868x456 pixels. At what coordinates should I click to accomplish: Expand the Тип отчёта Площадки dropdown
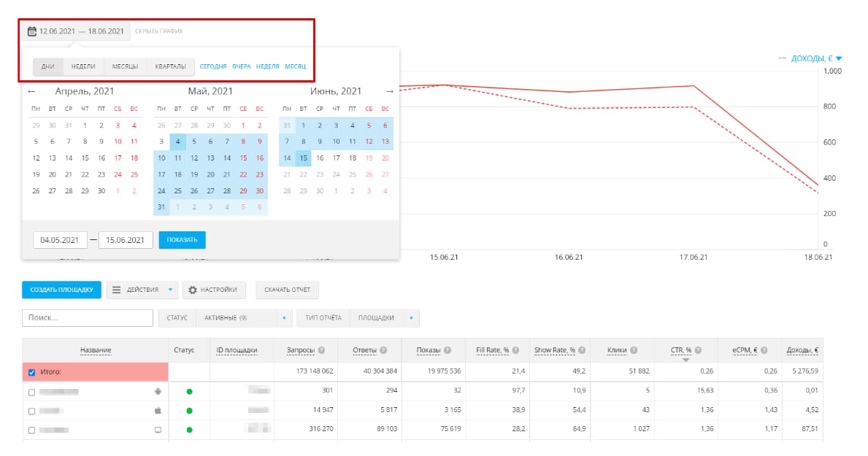(x=411, y=318)
